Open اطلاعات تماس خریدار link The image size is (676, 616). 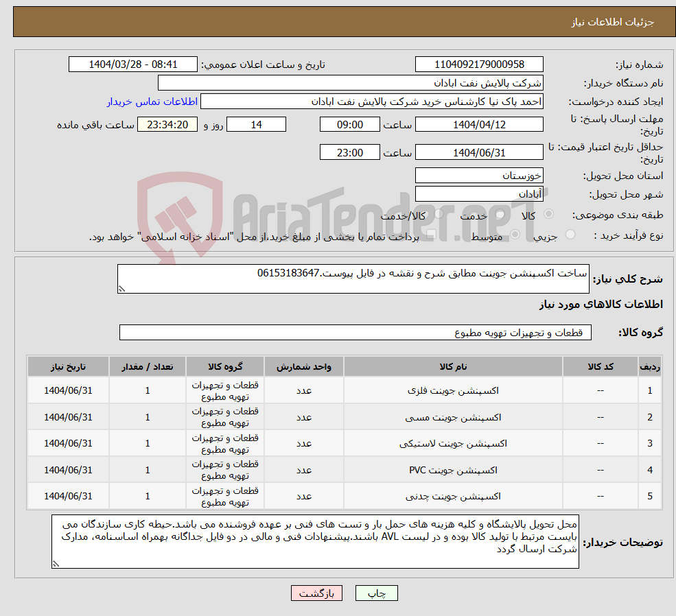[152, 102]
